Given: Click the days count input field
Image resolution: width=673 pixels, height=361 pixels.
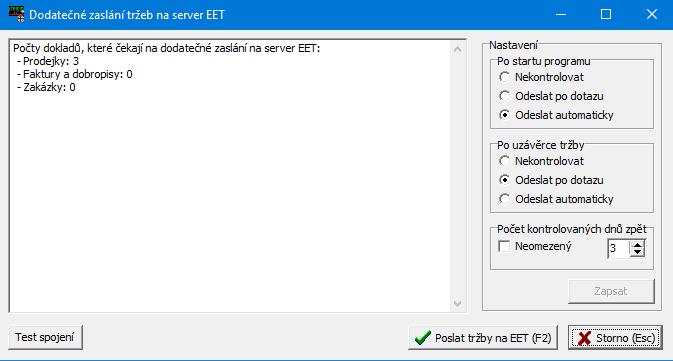Looking at the screenshot, I should pyautogui.click(x=619, y=249).
